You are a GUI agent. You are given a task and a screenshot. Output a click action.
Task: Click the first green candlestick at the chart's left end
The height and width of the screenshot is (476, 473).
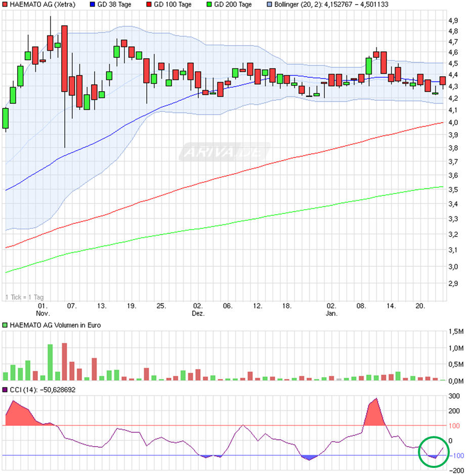coord(6,118)
